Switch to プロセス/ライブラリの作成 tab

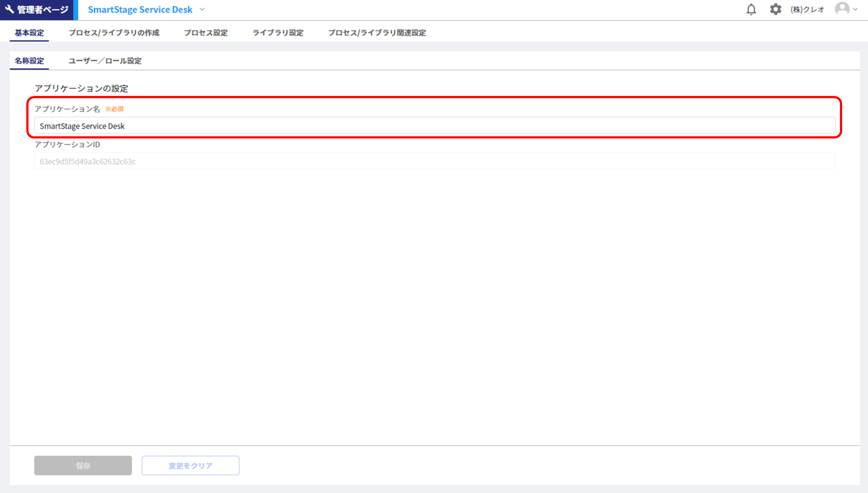pyautogui.click(x=114, y=33)
